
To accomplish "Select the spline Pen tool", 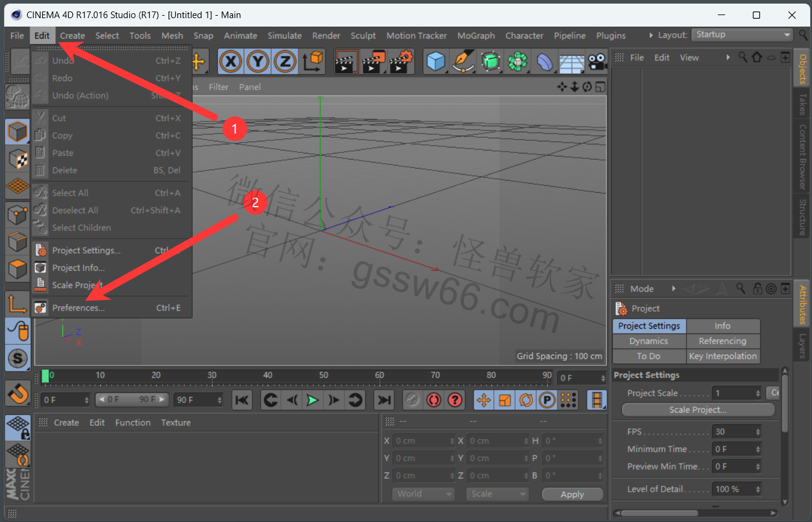I will pyautogui.click(x=462, y=62).
